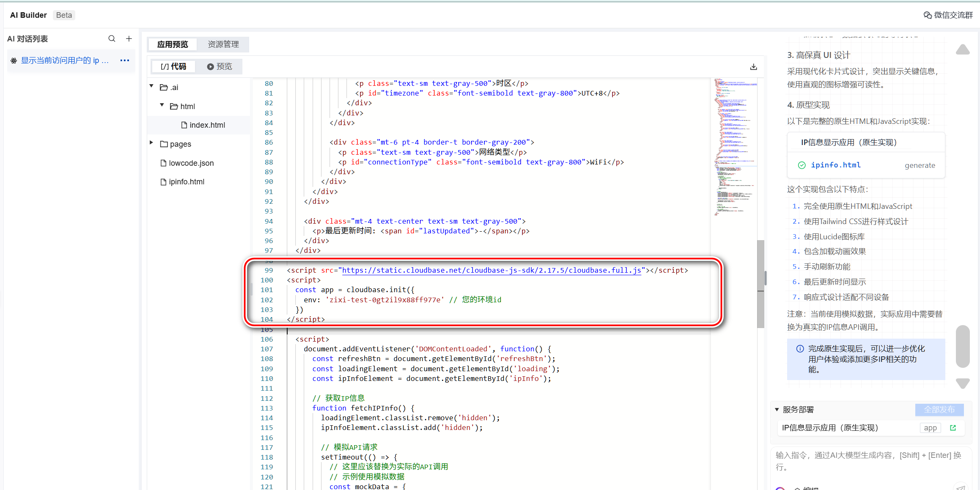Viewport: 980px width, 490px height.
Task: Open the ipinfo.html generated file link
Action: [836, 165]
